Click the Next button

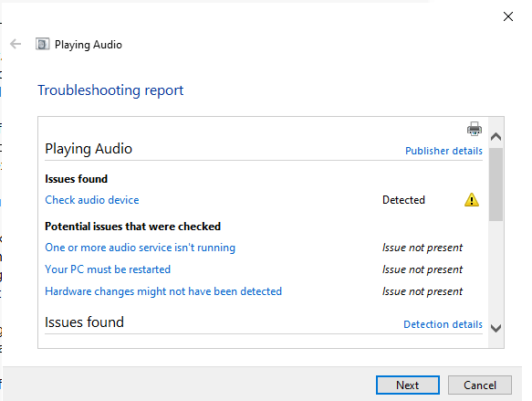click(408, 385)
